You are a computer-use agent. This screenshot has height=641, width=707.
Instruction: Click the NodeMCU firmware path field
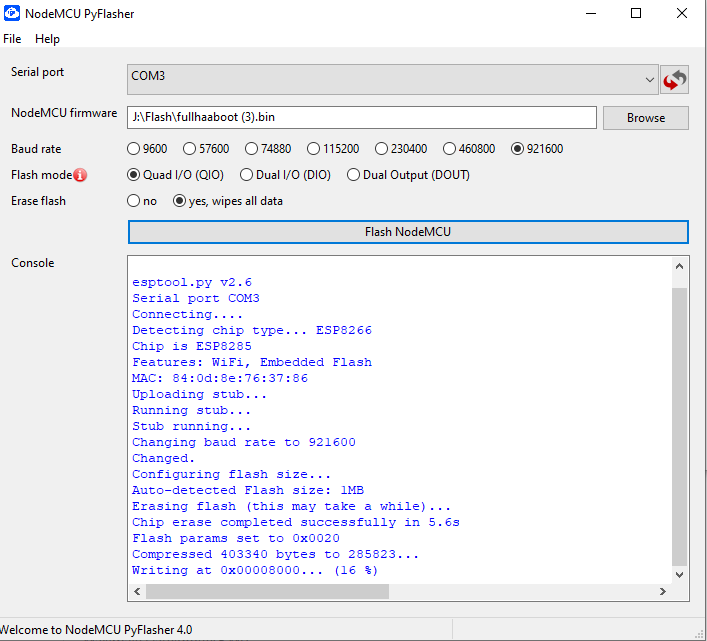click(x=362, y=118)
